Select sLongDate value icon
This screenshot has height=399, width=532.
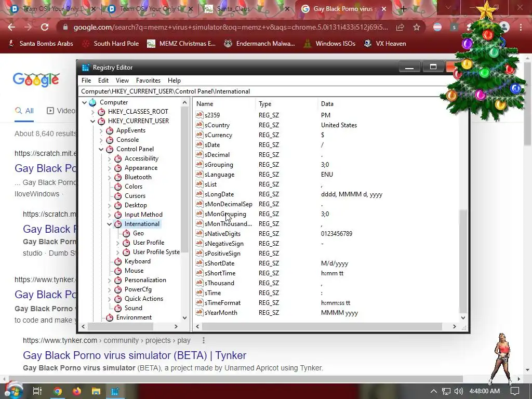coord(199,194)
